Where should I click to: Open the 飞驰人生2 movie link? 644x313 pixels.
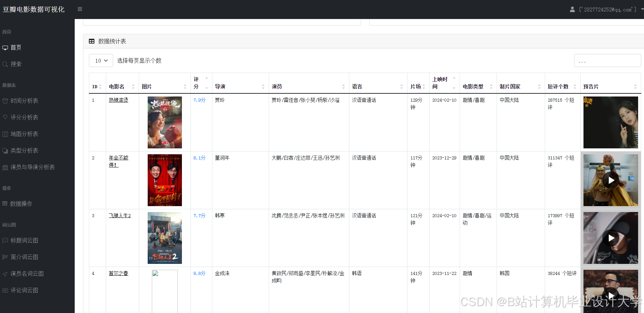[120, 215]
